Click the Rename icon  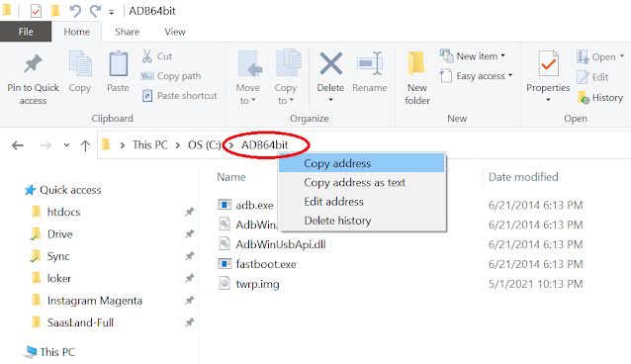(x=370, y=63)
